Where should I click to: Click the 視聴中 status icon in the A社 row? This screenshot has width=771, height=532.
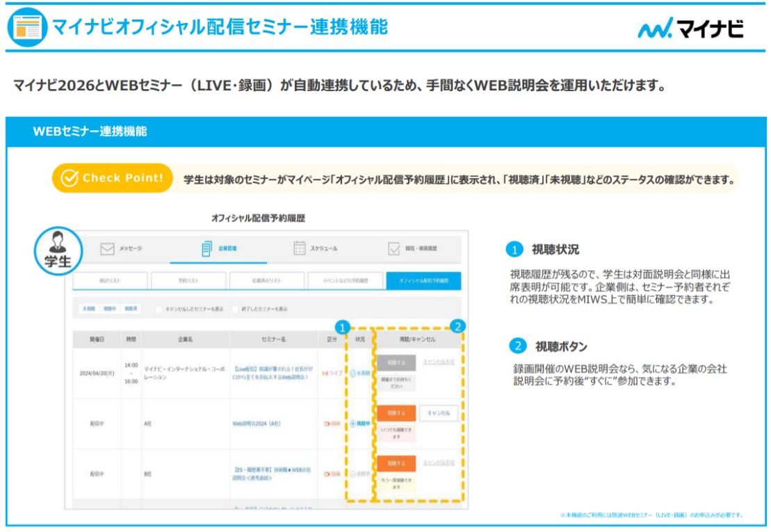tap(352, 424)
